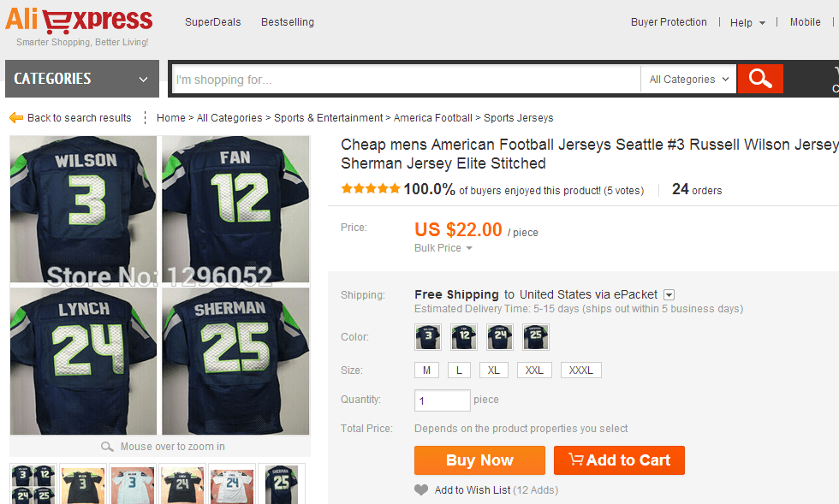Select the Wilson #3 jersey color swatch
Screen dimensions: 839x504
coord(428,337)
